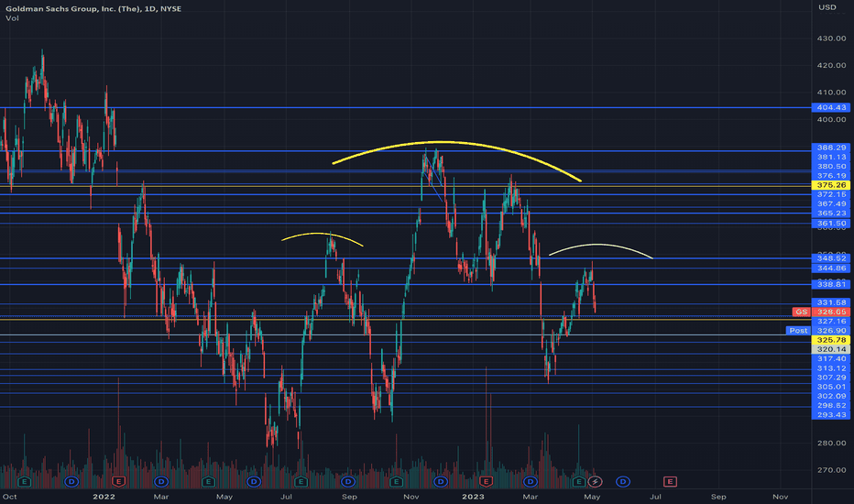Select the blue horizontal line at 404.43

click(406, 107)
